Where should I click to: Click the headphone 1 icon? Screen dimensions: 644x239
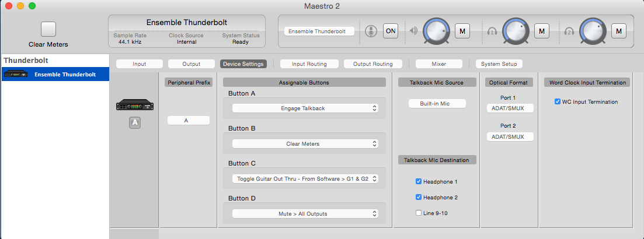[x=492, y=31]
